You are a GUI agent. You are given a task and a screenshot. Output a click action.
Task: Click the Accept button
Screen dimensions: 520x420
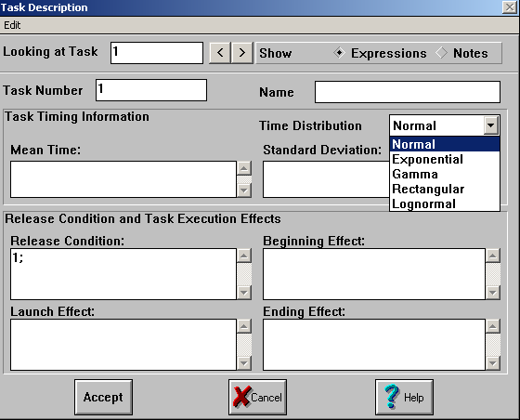tap(103, 397)
